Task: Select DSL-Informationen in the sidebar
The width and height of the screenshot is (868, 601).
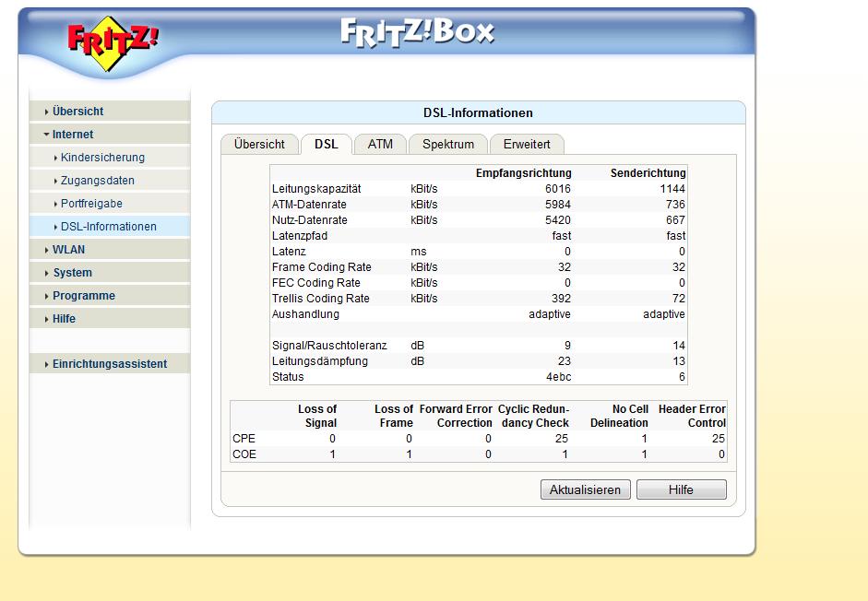Action: pyautogui.click(x=109, y=227)
